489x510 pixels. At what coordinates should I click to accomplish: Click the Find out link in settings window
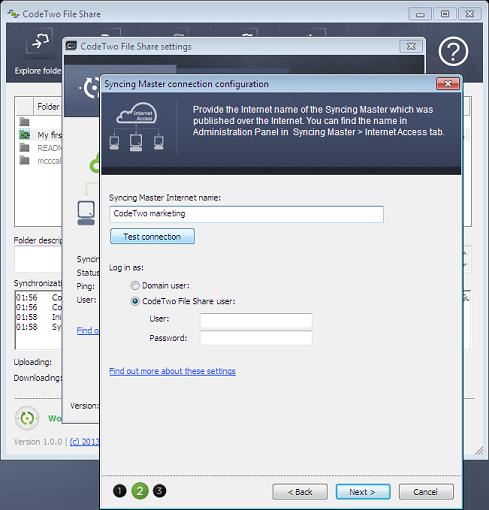coord(88,330)
